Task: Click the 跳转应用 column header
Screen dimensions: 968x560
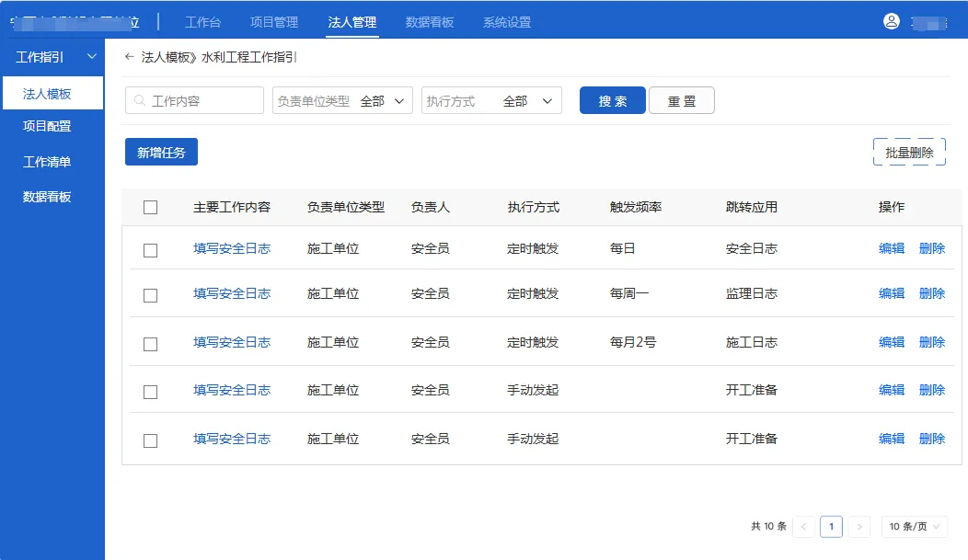Action: tap(752, 207)
